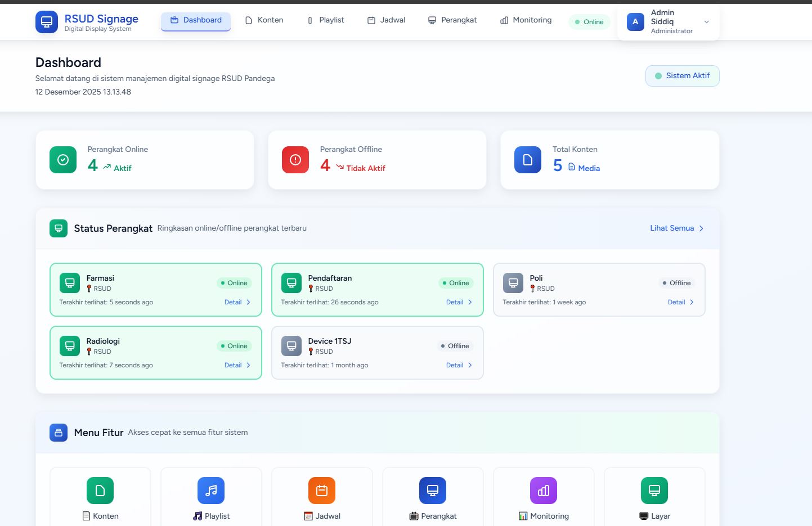The width and height of the screenshot is (812, 526).
Task: Click the green Layar display icon
Action: coord(654,491)
